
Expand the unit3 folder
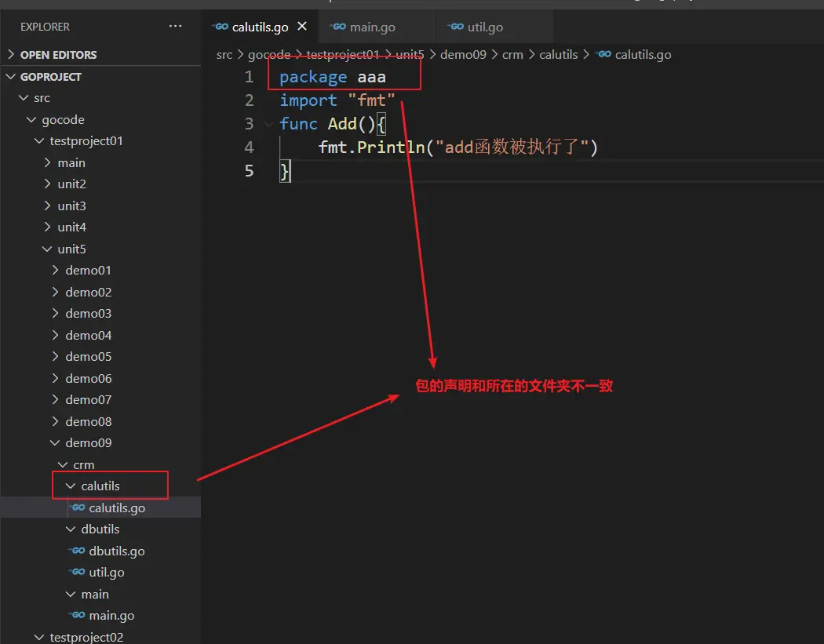point(71,206)
